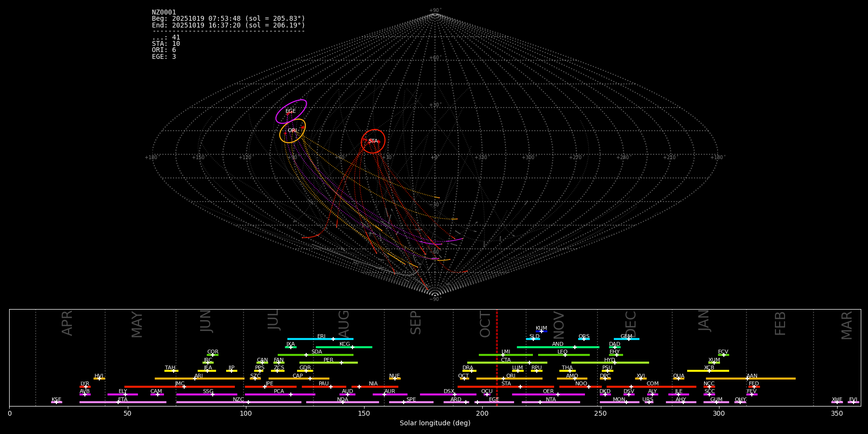
Task: Click the SDA shower label
Action: pos(316,352)
